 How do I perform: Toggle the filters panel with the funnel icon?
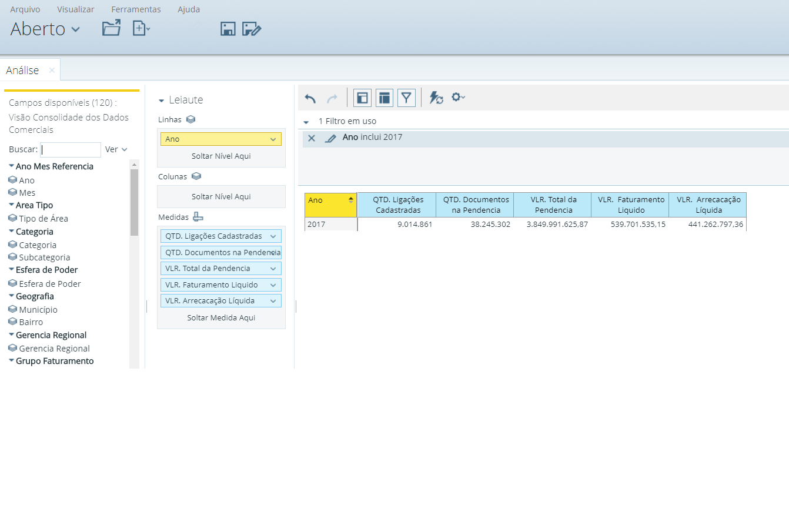pos(406,98)
